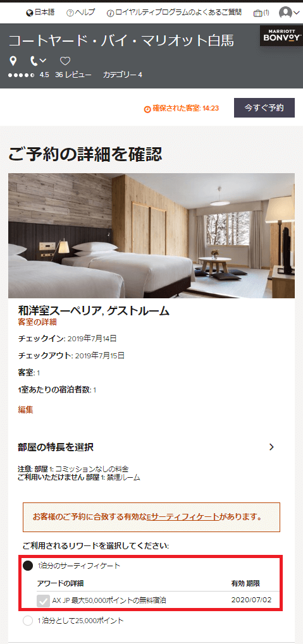Click the 編集 link

(x=25, y=410)
